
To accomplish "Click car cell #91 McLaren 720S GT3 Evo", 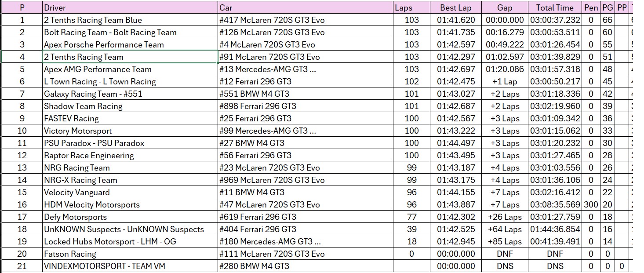I will [x=306, y=57].
